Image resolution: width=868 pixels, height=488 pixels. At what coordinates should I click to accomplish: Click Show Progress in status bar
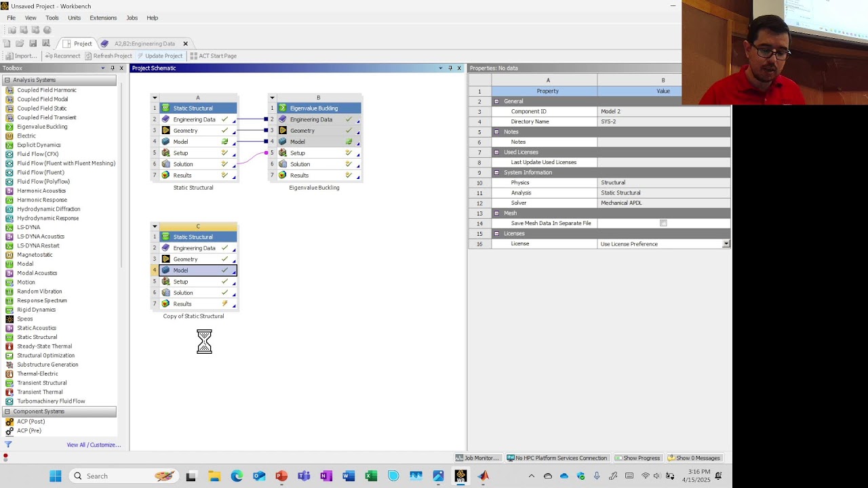tap(637, 458)
